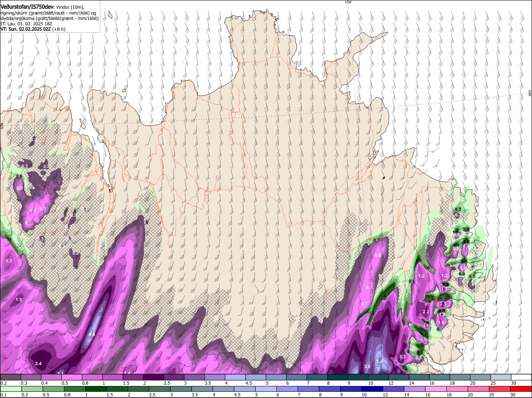Click the 'VT: Sun. 02.02.2025 02Z' valid time
The height and width of the screenshot is (398, 532).
pos(25,29)
